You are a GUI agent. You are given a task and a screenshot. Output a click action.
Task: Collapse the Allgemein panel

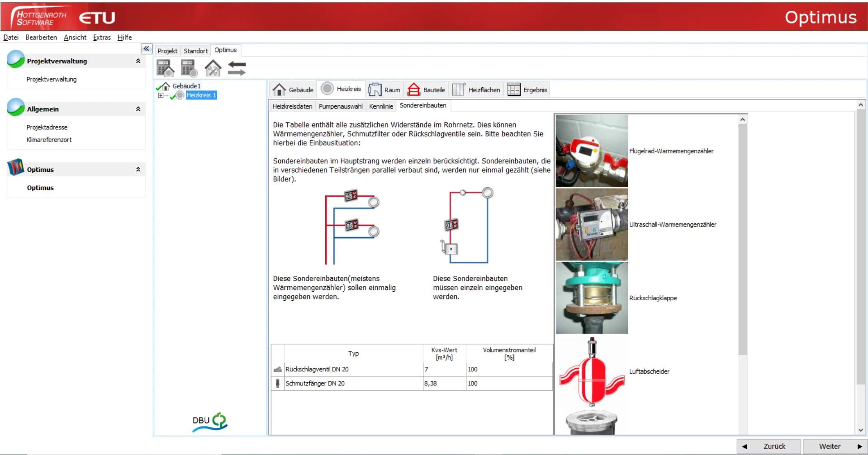click(138, 109)
